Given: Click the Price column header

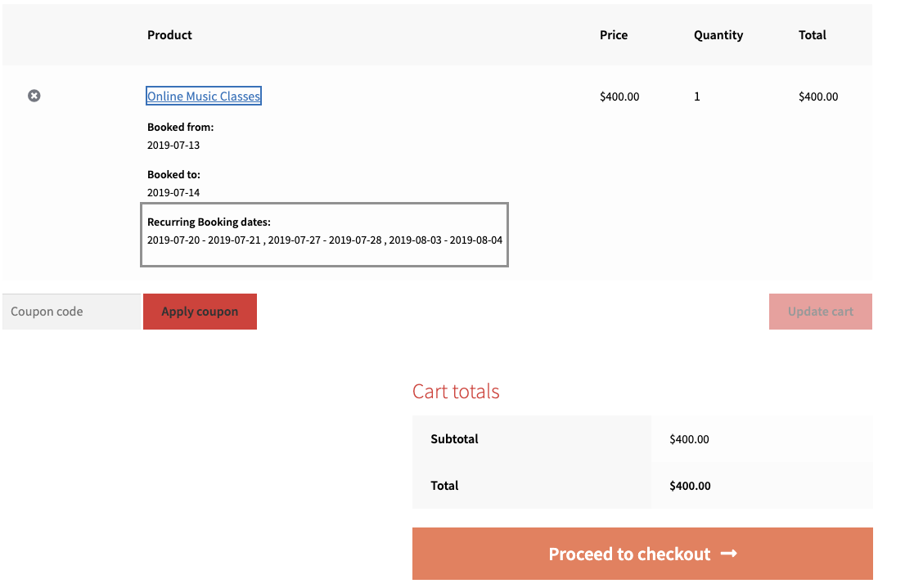Looking at the screenshot, I should pos(614,34).
